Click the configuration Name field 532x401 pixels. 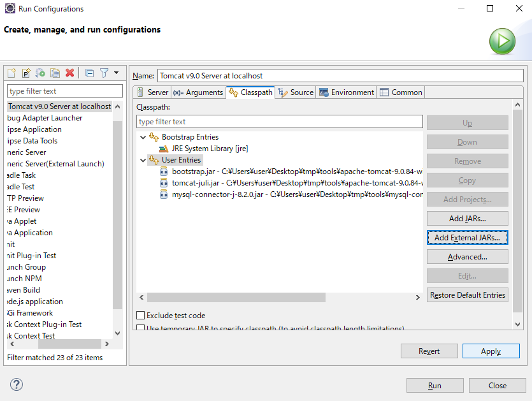tap(340, 76)
